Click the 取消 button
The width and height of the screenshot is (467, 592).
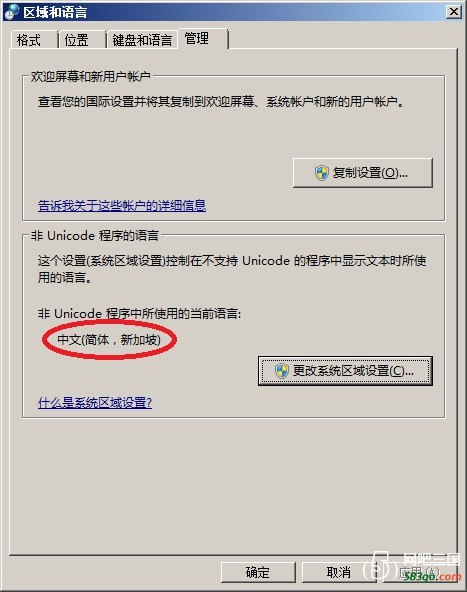(x=338, y=572)
